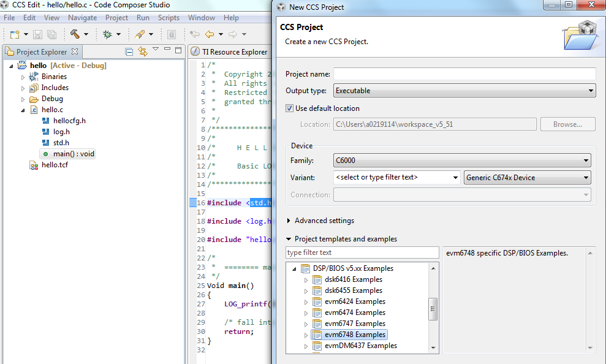Uncheck the Use default location checkbox

pyautogui.click(x=289, y=108)
